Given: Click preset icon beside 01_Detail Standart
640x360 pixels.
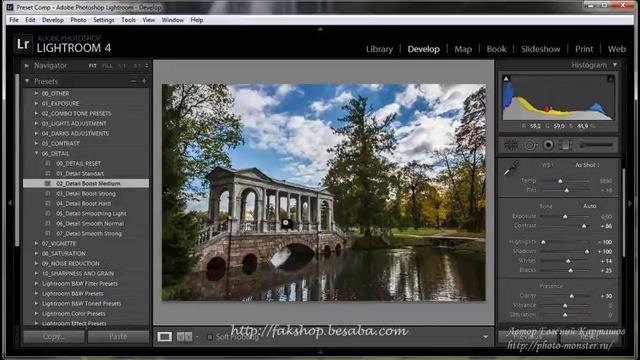Looking at the screenshot, I should tap(48, 173).
